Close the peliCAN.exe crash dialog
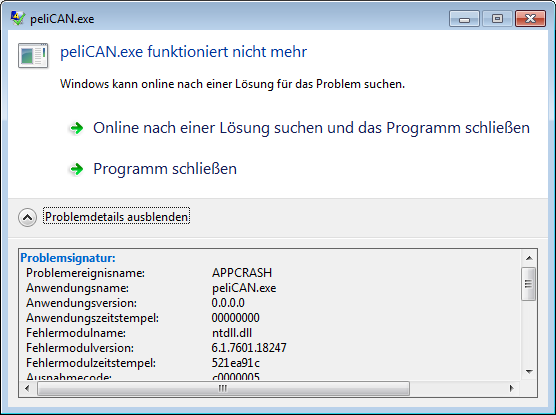Viewport: 556px width, 415px height. pos(530,18)
